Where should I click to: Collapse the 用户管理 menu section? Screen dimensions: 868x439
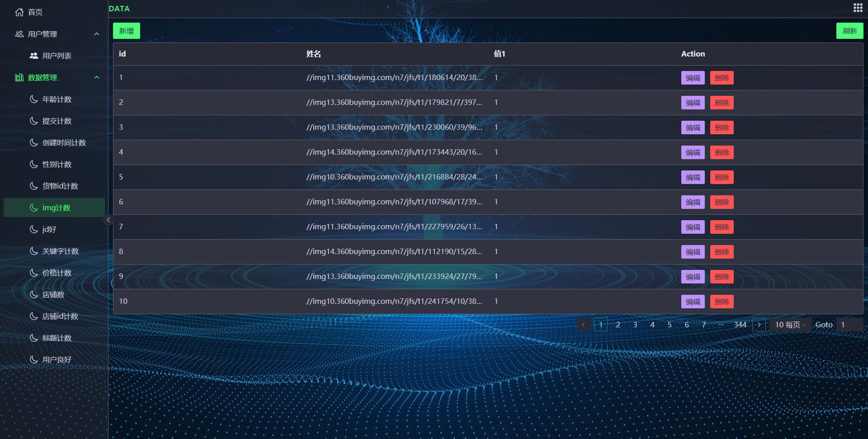[96, 34]
